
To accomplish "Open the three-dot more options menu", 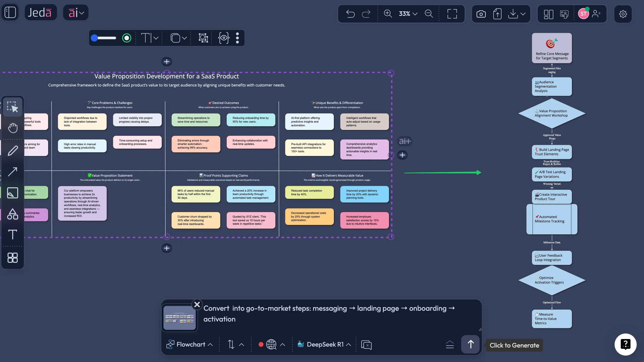I will click(x=237, y=38).
